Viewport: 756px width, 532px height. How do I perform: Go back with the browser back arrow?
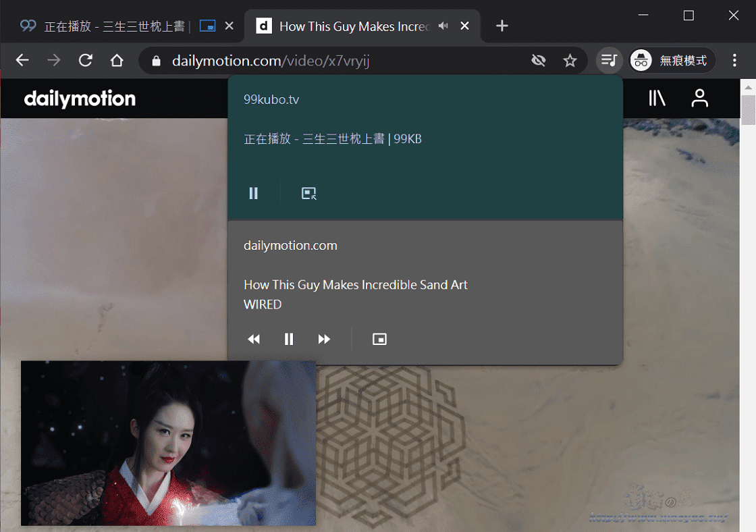(x=22, y=60)
